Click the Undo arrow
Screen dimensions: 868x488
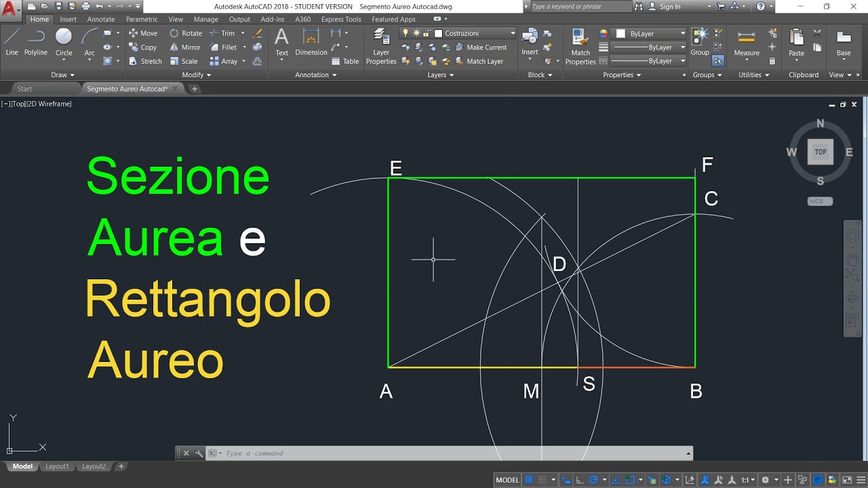click(99, 6)
